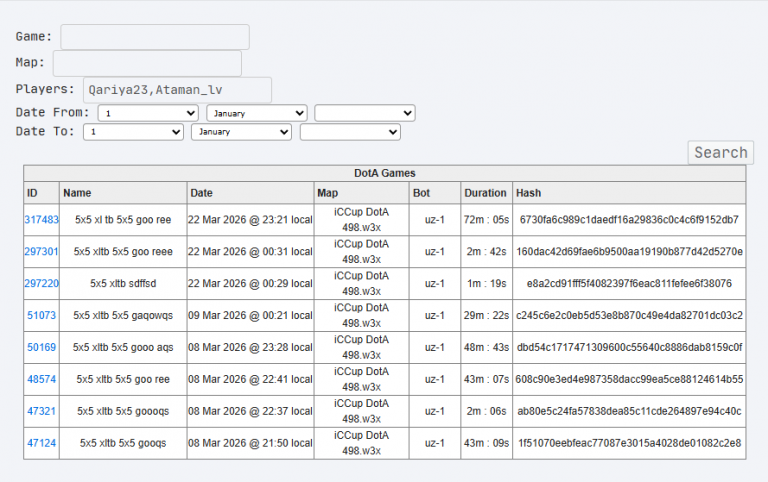Select game name '5x5 xltb 5x5 goooqs'
768x482 pixels.
click(x=123, y=411)
